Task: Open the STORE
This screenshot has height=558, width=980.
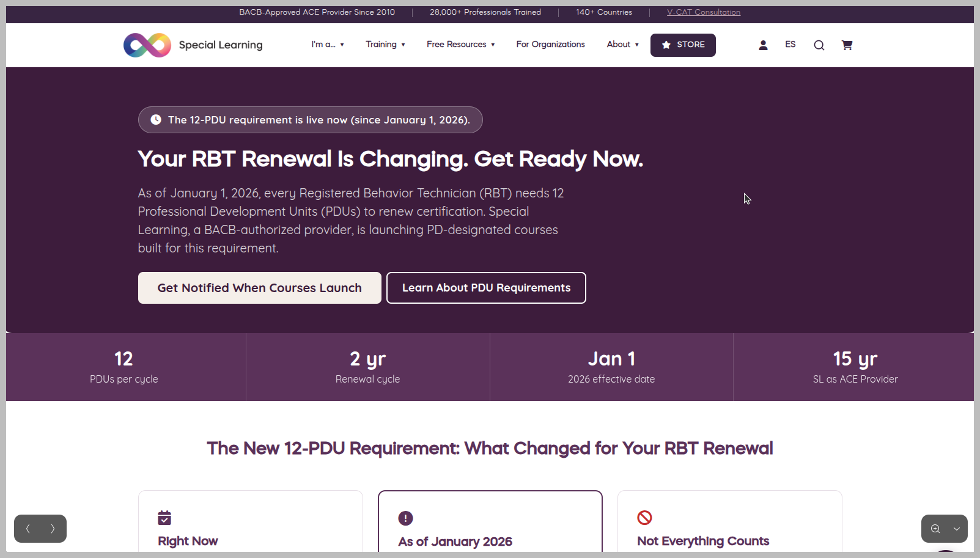Action: (x=683, y=45)
